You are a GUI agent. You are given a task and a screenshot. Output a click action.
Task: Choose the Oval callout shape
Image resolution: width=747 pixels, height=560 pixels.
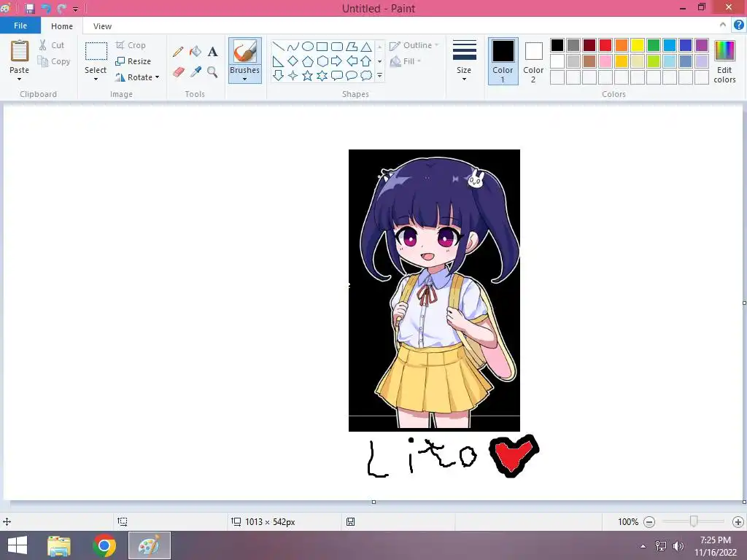point(352,75)
